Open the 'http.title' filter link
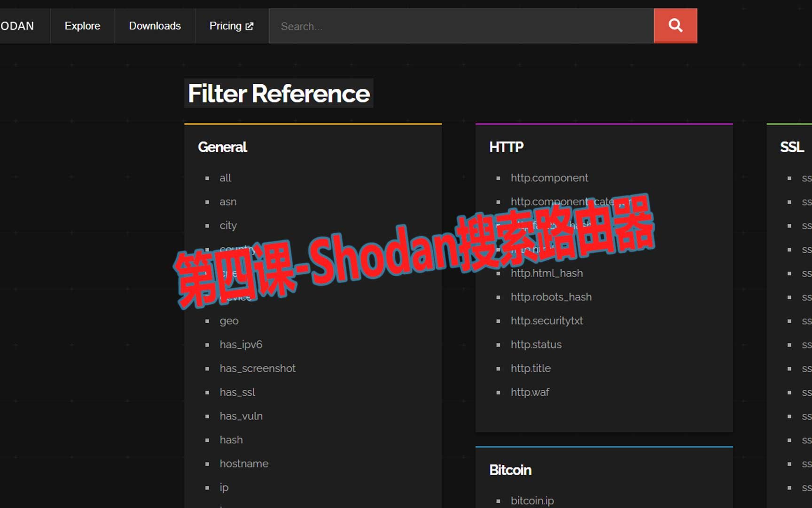Image resolution: width=812 pixels, height=508 pixels. (531, 368)
